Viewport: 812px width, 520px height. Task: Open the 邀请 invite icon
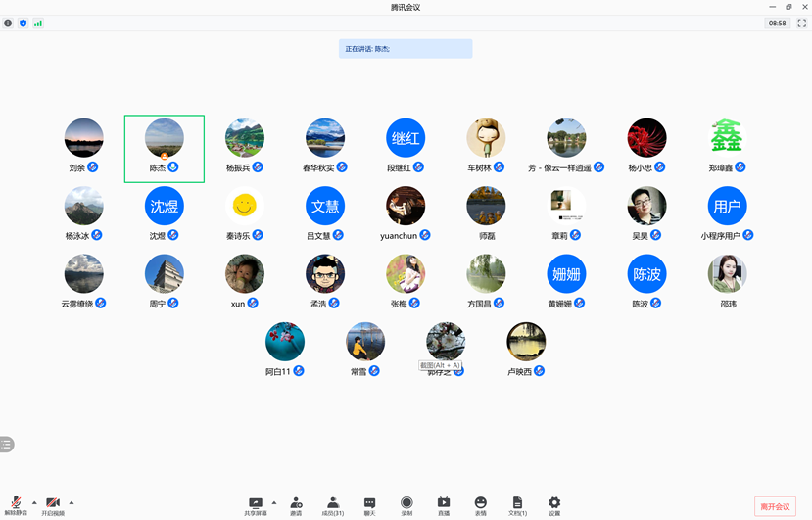(x=296, y=504)
